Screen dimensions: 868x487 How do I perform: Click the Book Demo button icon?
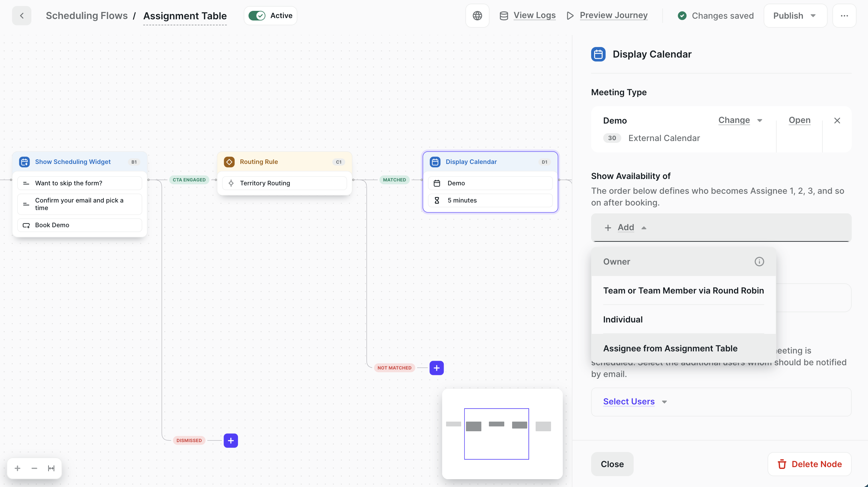coord(26,225)
